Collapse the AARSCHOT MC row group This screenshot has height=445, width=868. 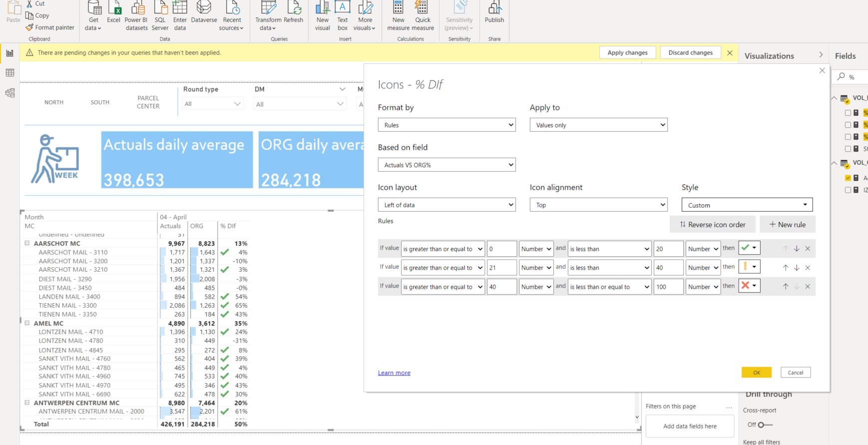pos(27,243)
